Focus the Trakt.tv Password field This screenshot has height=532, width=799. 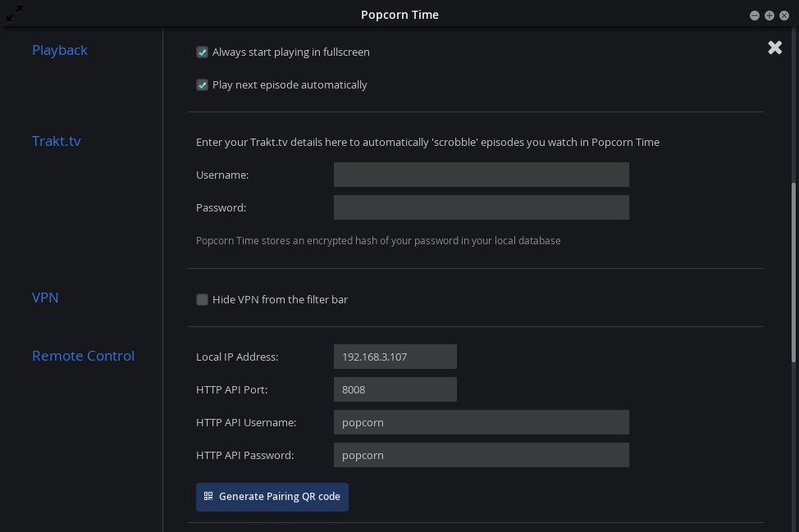[x=481, y=207]
